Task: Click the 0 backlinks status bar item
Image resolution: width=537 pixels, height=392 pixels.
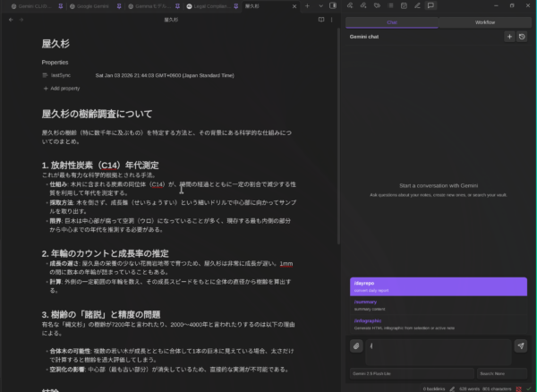Action: [x=435, y=388]
